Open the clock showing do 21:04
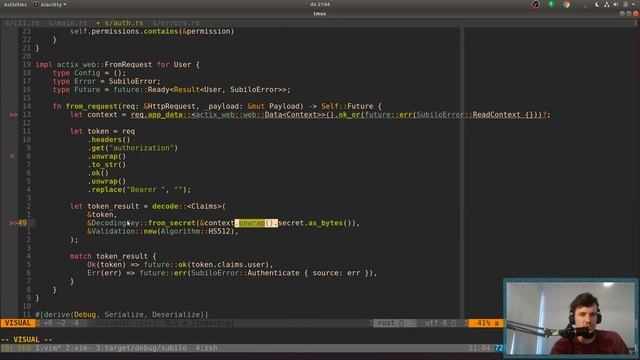Viewport: 640px width, 360px height. click(x=320, y=4)
